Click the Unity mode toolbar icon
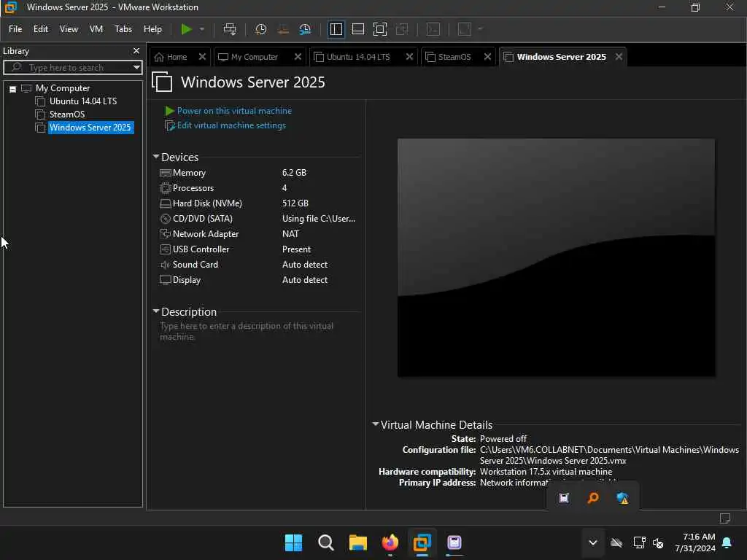Viewport: 747px width, 560px height. [x=402, y=29]
